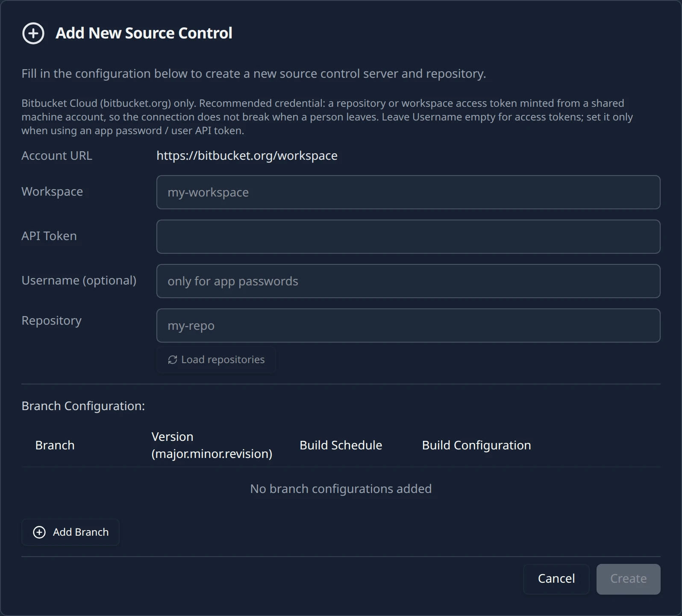Click the plus circle icon beside the dialog title
Viewport: 682px width, 616px height.
coord(33,33)
